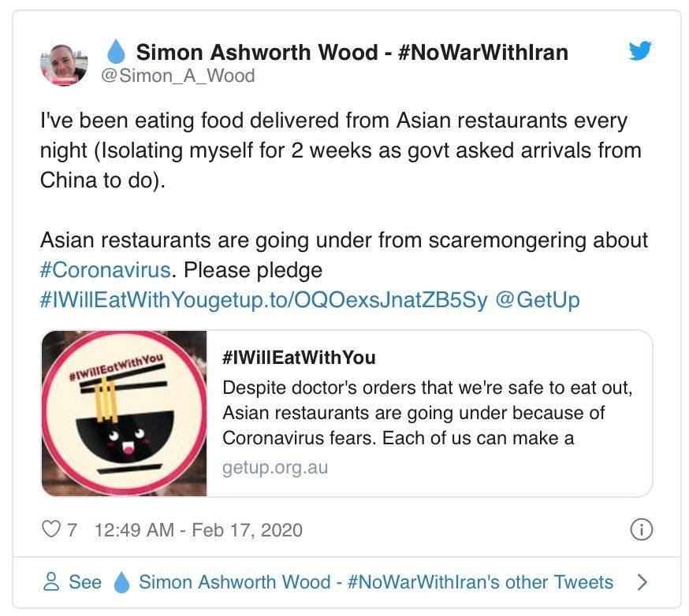
Task: Click the water droplet emoji beside the name
Action: point(116,51)
